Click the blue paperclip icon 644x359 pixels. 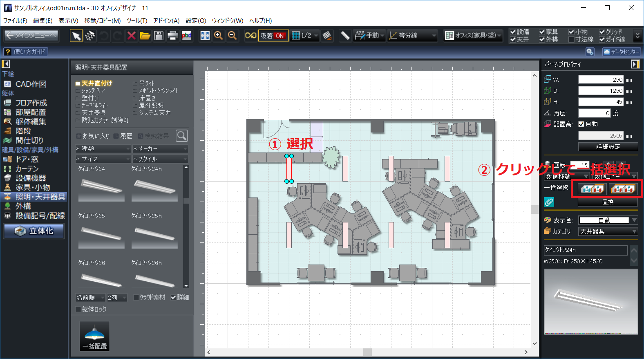click(549, 202)
